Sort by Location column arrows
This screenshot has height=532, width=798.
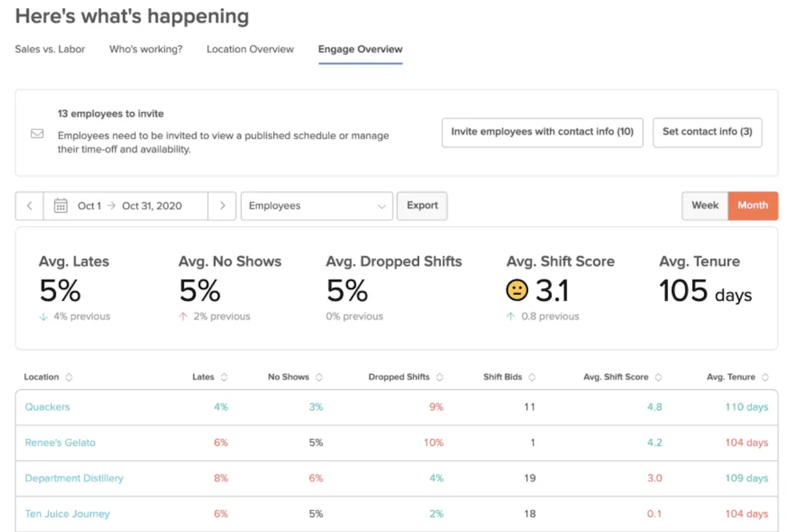click(x=69, y=377)
